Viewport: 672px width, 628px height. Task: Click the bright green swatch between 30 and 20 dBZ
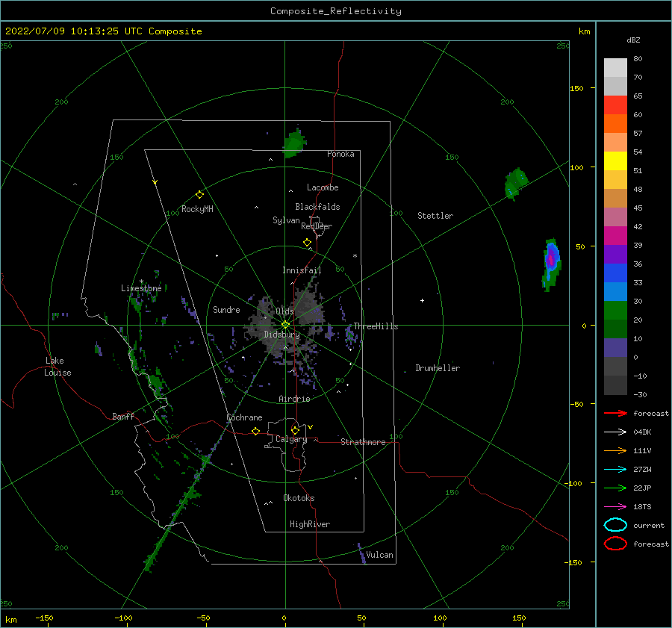pos(615,311)
